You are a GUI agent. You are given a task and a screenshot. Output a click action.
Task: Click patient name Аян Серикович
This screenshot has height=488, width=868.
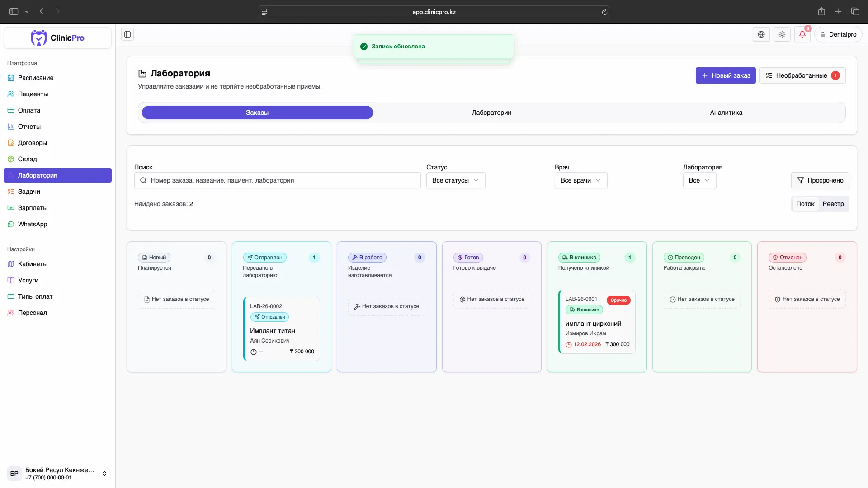click(270, 341)
